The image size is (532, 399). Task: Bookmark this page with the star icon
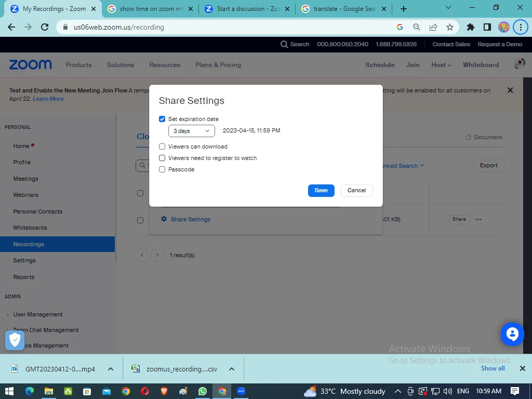point(450,27)
